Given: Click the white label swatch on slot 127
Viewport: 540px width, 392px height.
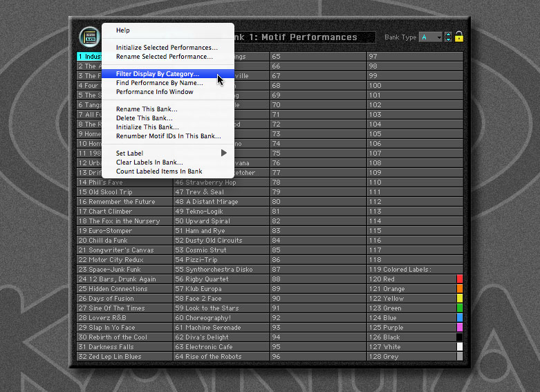Looking at the screenshot, I should pos(460,347).
